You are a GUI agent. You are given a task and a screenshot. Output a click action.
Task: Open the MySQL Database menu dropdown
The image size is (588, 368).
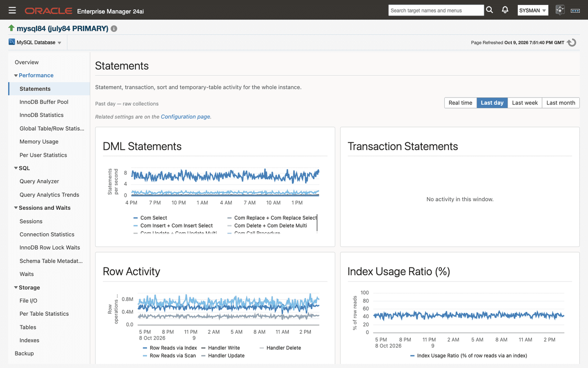39,42
